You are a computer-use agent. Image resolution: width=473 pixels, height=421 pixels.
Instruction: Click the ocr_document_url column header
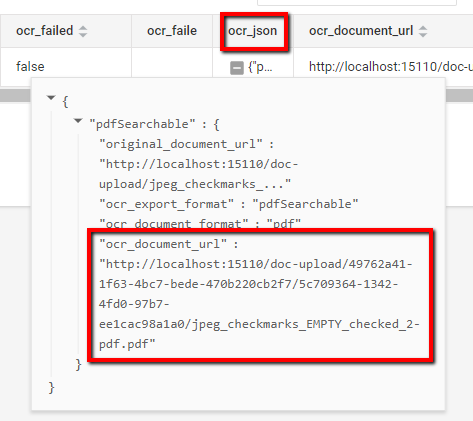(361, 31)
